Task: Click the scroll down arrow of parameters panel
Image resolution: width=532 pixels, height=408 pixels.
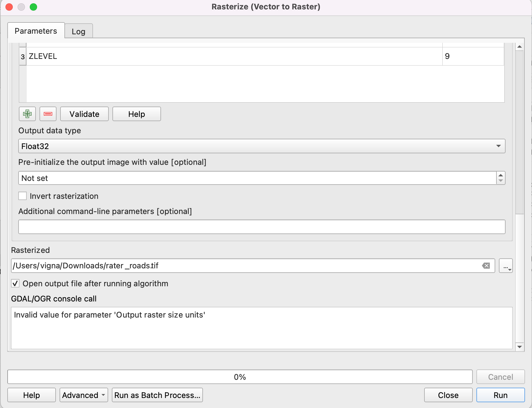Action: [x=520, y=346]
